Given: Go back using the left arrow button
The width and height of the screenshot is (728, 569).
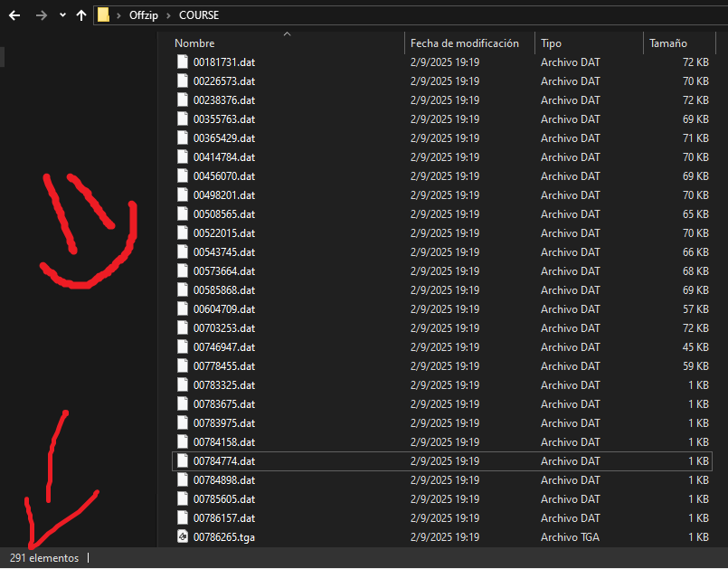Looking at the screenshot, I should pyautogui.click(x=14, y=15).
